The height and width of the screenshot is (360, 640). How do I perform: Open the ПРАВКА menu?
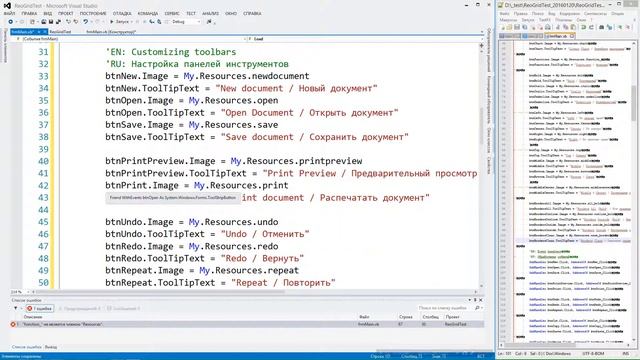coord(29,13)
